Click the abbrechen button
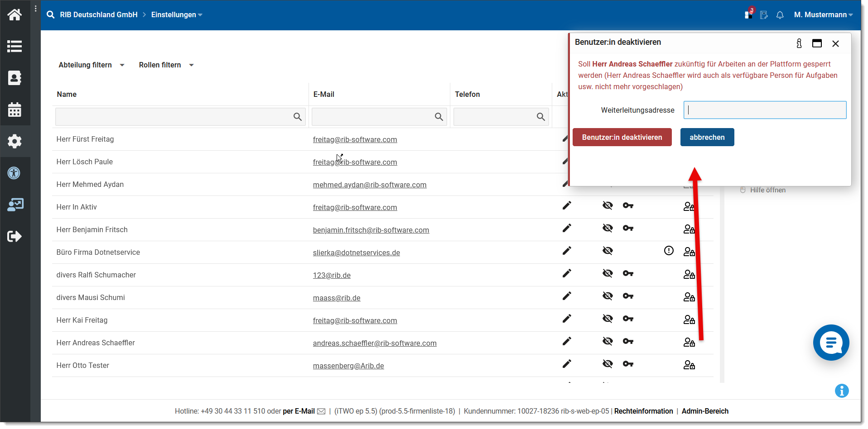 (x=707, y=138)
